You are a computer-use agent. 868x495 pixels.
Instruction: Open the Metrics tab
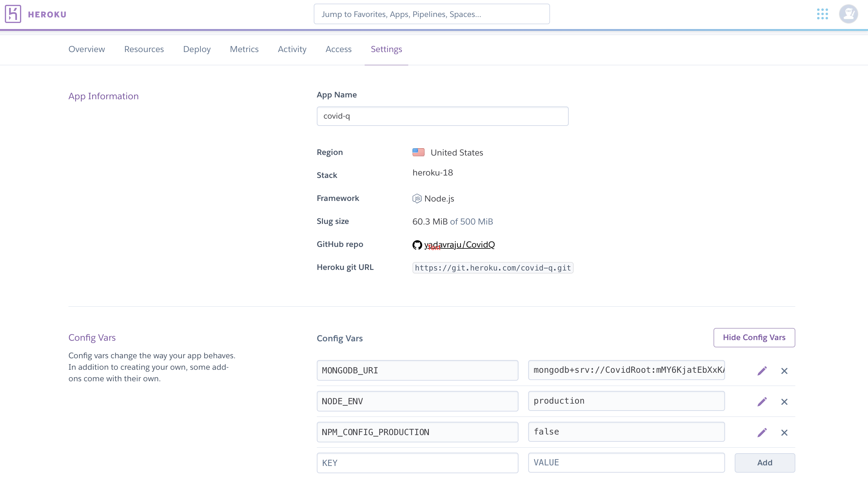point(244,49)
